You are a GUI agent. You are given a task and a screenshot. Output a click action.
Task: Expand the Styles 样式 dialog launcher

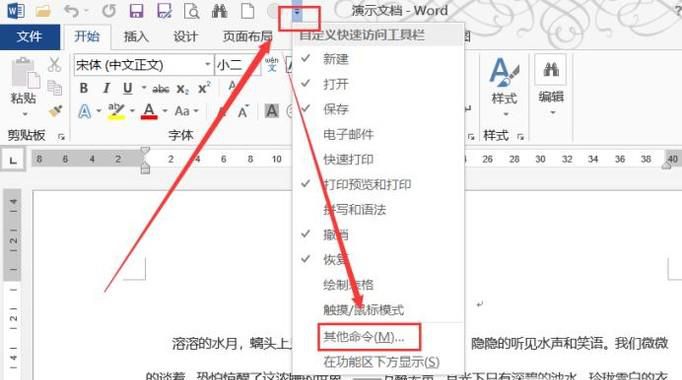pyautogui.click(x=520, y=137)
